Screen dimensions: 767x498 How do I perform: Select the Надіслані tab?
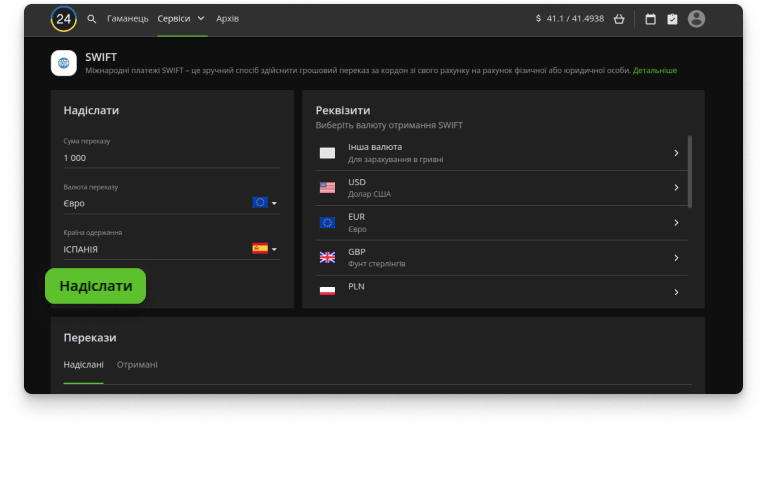click(83, 365)
